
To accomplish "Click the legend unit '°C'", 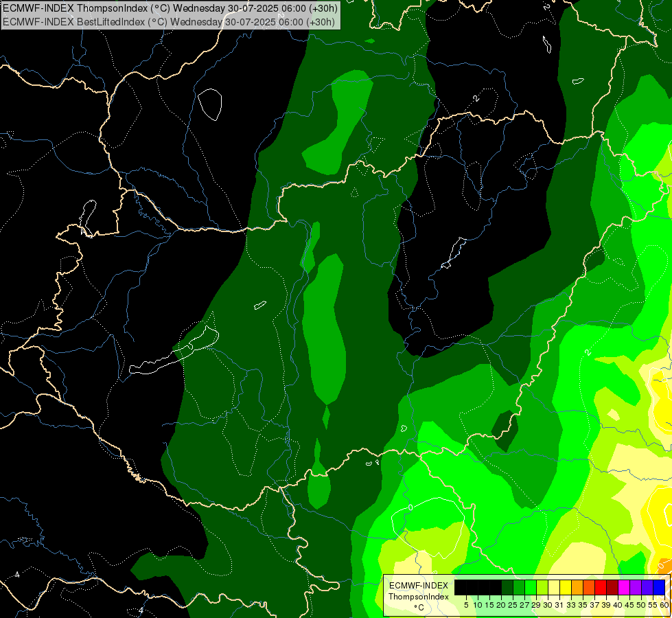I will pos(419,608).
